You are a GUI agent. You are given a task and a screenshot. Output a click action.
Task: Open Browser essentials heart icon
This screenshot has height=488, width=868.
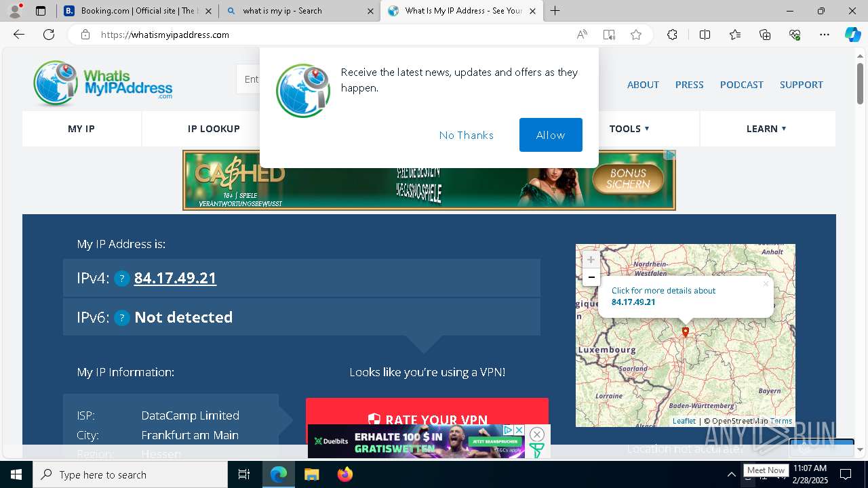[795, 35]
